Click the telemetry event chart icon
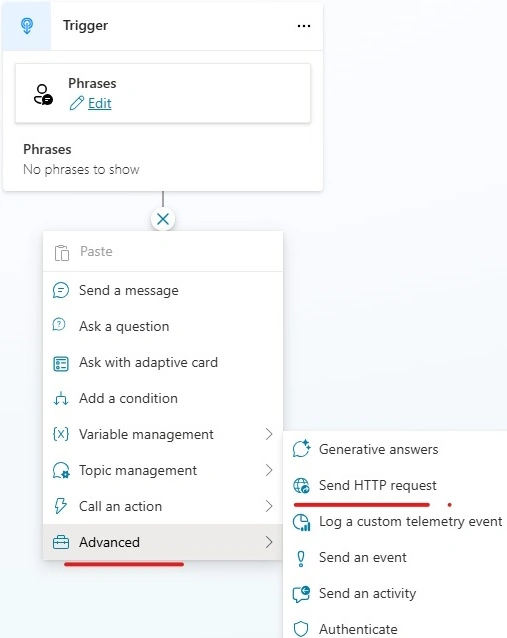507x638 pixels. point(302,522)
